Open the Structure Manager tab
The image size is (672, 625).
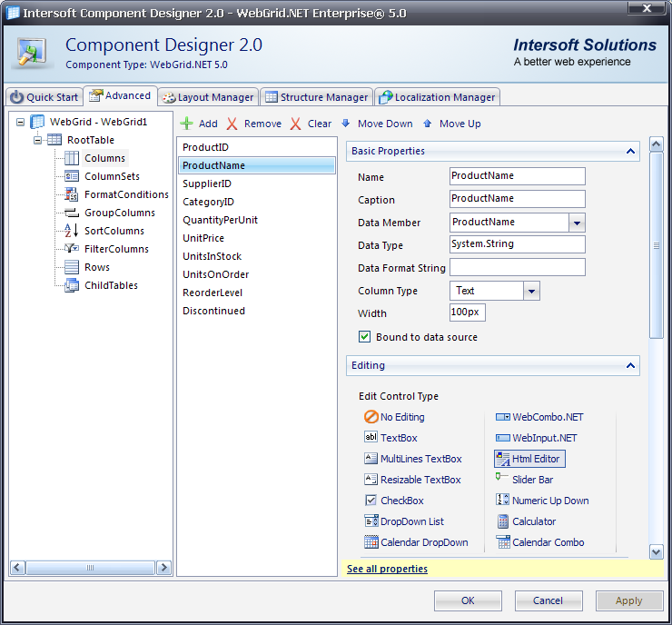tap(316, 97)
